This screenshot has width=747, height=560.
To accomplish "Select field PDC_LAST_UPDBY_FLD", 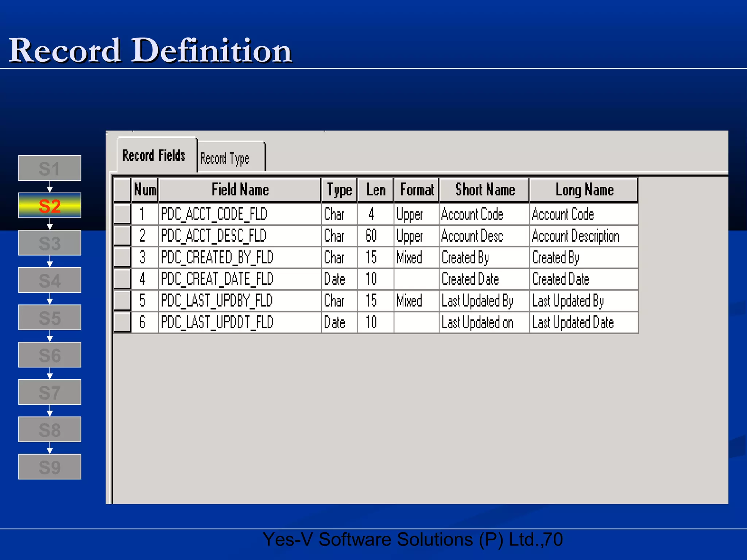I will (240, 301).
